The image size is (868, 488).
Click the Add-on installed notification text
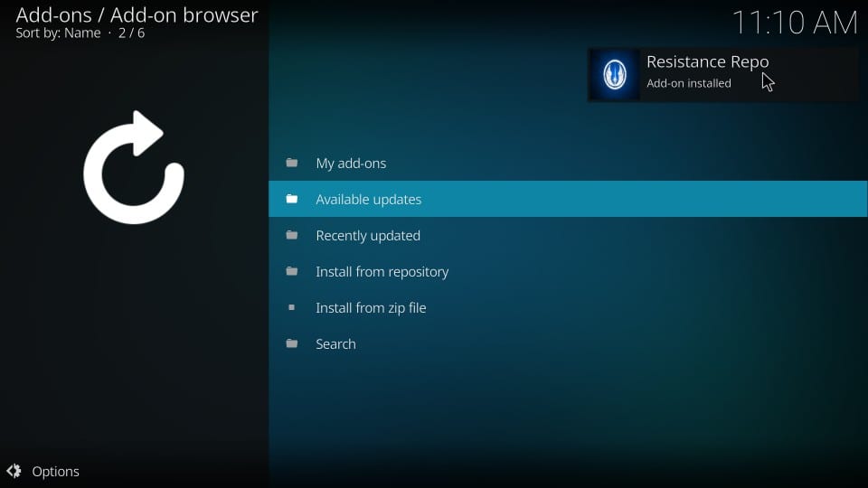689,83
